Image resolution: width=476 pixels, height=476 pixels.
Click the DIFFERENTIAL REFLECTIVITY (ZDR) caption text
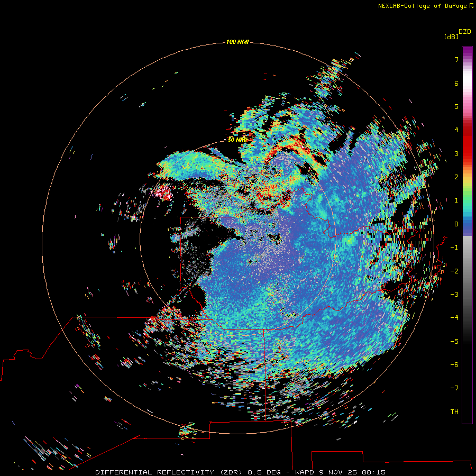pyautogui.click(x=169, y=472)
